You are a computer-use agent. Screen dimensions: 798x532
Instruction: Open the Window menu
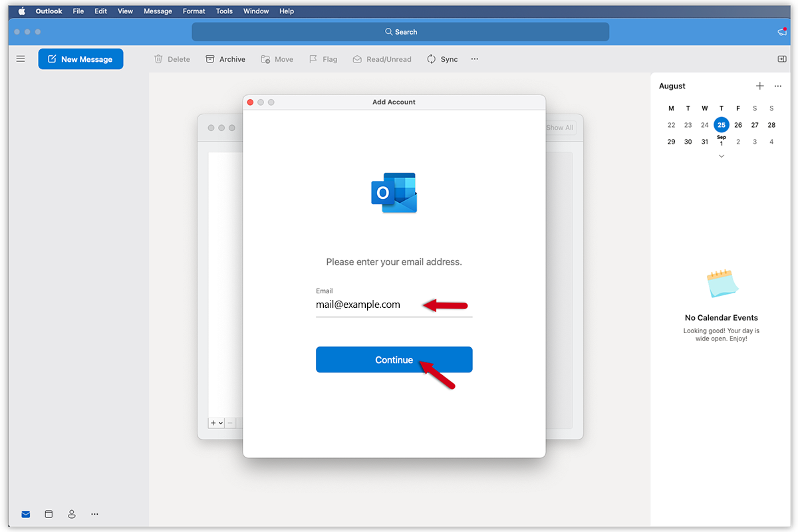(x=256, y=11)
